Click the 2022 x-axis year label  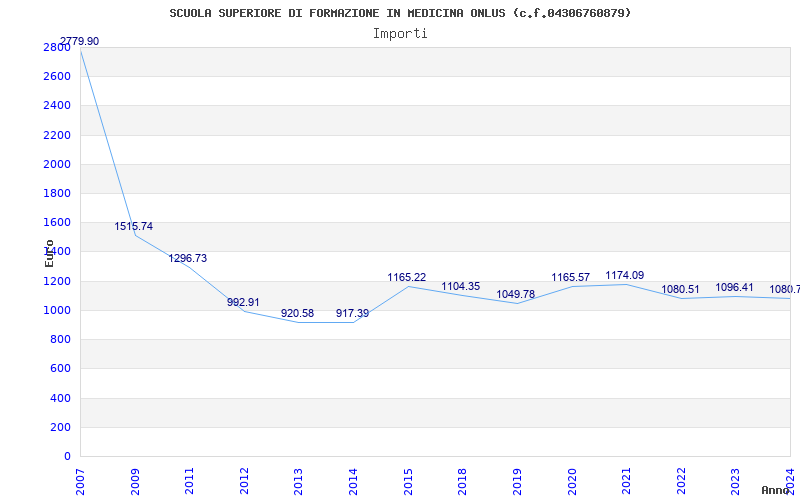(x=681, y=482)
